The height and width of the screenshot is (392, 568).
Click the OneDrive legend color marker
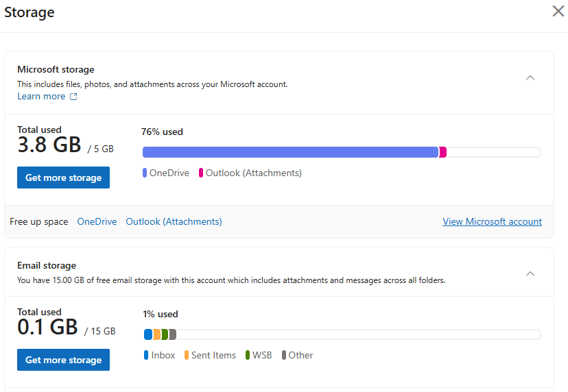tap(145, 173)
